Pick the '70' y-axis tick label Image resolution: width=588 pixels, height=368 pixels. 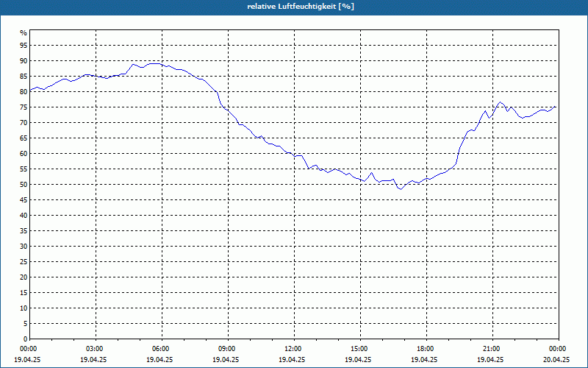[24, 123]
